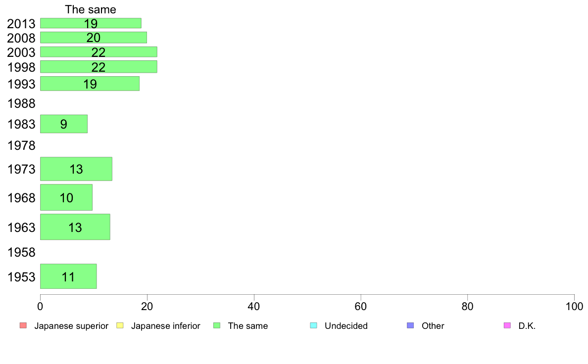Screen dimensions: 588x364
Task: Select the 1968 bar showing 10
Action: tap(66, 197)
